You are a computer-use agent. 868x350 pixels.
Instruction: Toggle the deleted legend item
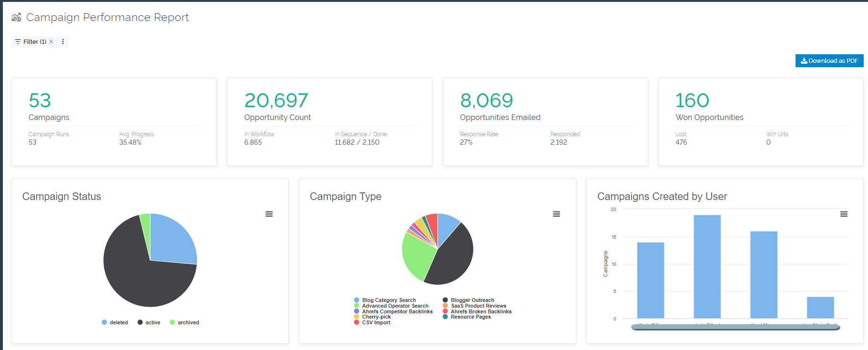click(115, 322)
